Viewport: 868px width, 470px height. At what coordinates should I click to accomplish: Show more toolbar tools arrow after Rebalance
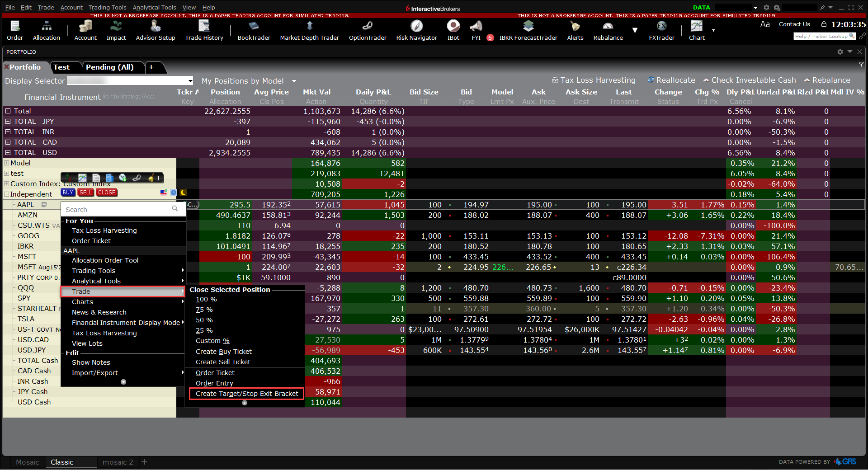click(x=635, y=30)
